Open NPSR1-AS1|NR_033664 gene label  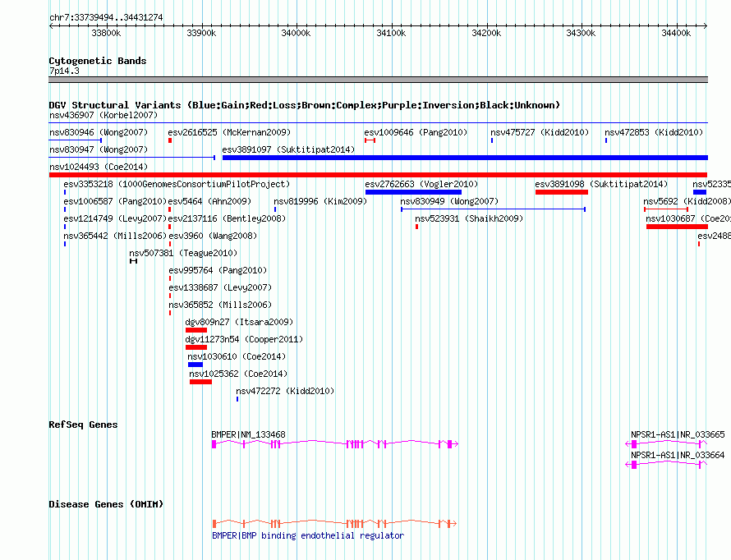click(678, 455)
